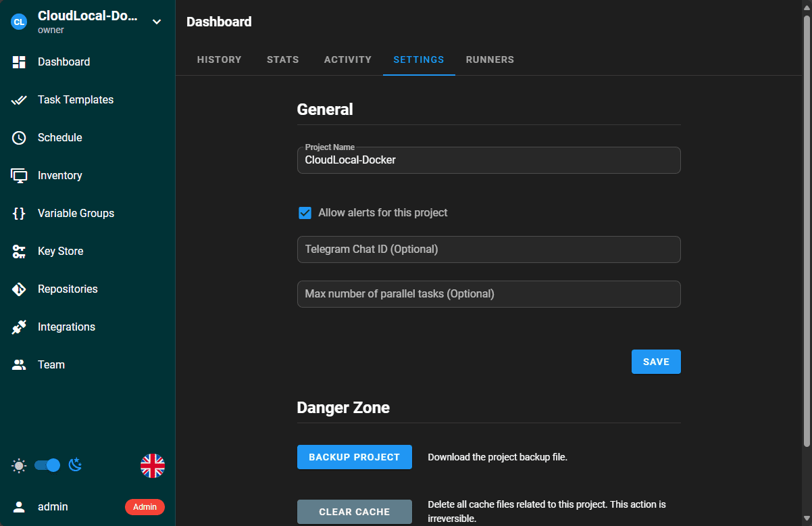Click the Key Store key icon
812x526 pixels.
point(19,252)
